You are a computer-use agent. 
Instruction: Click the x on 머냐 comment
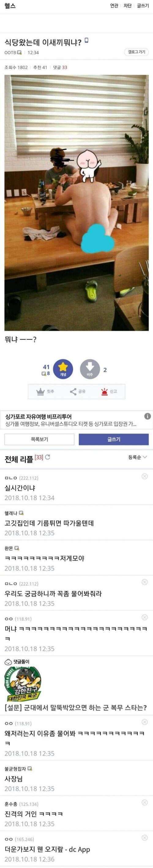pos(144,617)
